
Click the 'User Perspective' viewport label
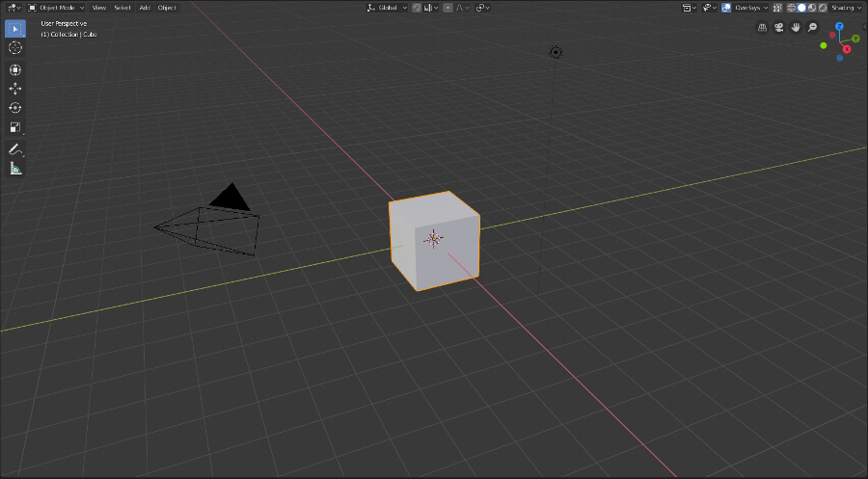[64, 24]
